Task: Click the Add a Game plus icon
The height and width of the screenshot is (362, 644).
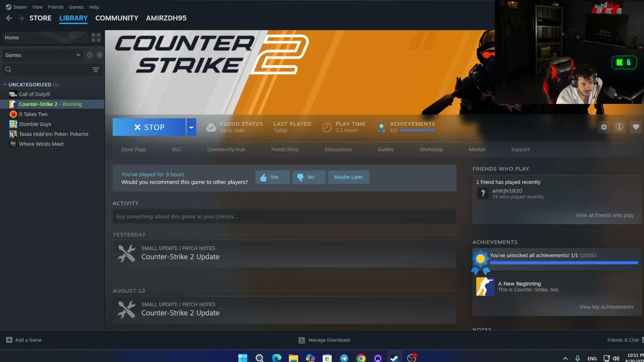Action: (9, 340)
